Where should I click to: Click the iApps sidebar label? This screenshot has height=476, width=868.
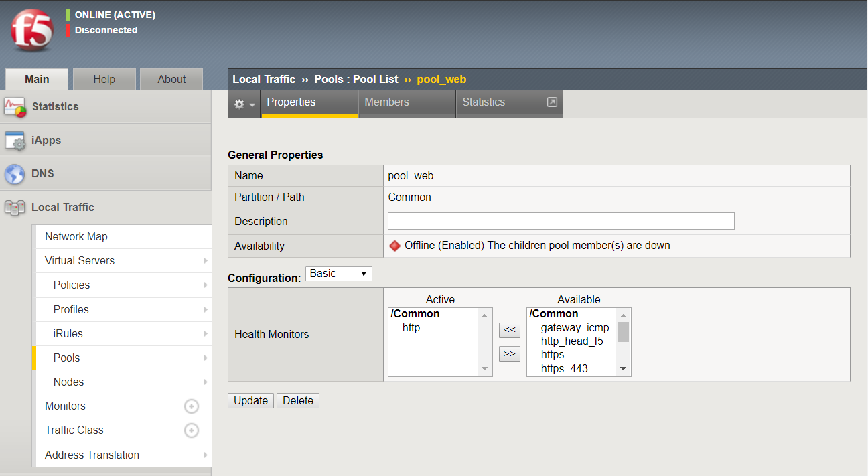[x=46, y=141]
